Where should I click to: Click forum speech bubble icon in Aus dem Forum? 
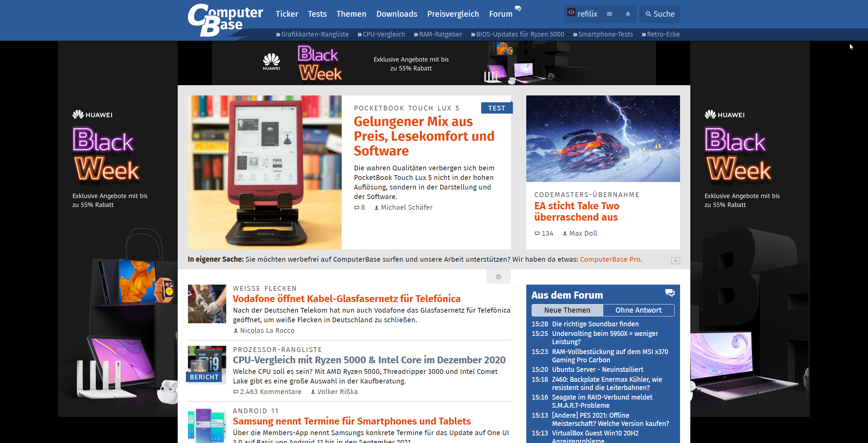pyautogui.click(x=669, y=293)
